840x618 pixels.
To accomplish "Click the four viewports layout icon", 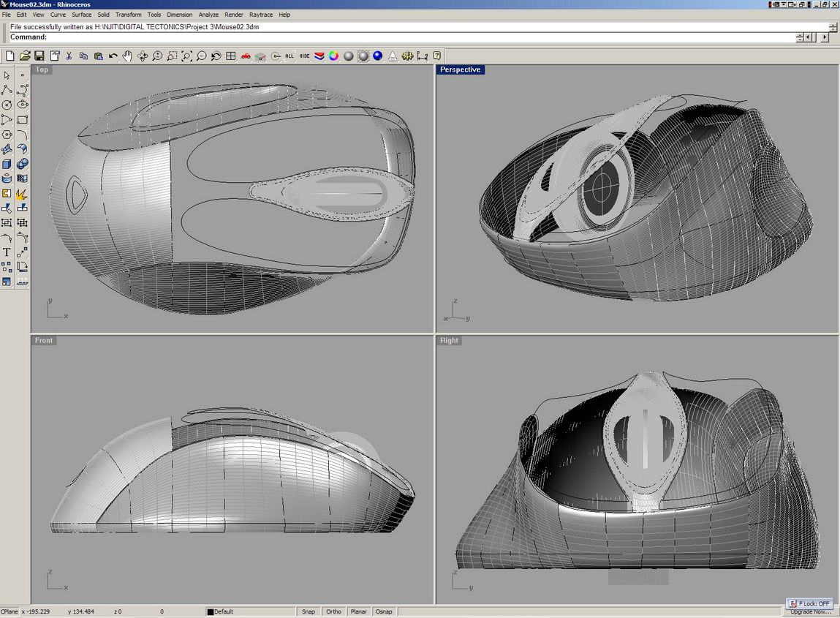I will (231, 56).
